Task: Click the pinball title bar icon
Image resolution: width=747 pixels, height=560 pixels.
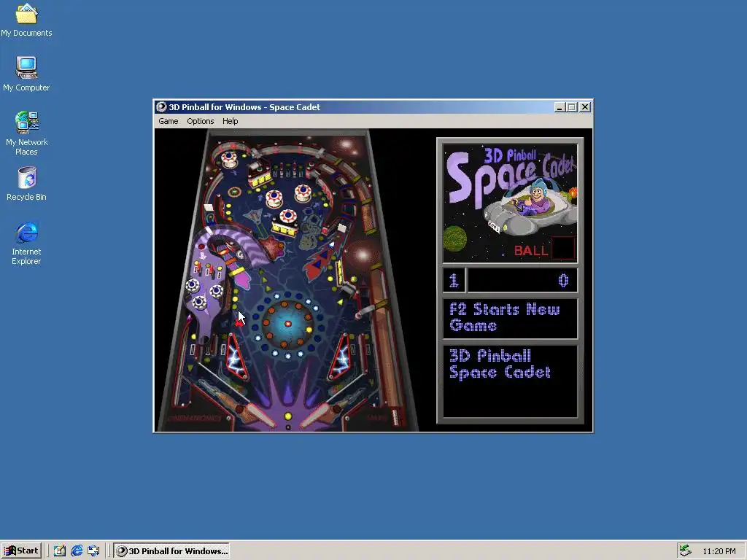Action: point(161,107)
